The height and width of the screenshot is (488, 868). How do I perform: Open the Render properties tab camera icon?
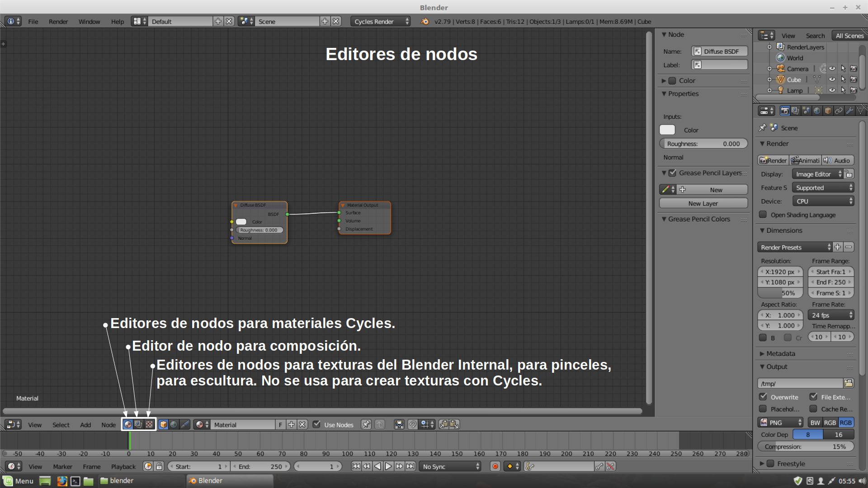pos(785,111)
